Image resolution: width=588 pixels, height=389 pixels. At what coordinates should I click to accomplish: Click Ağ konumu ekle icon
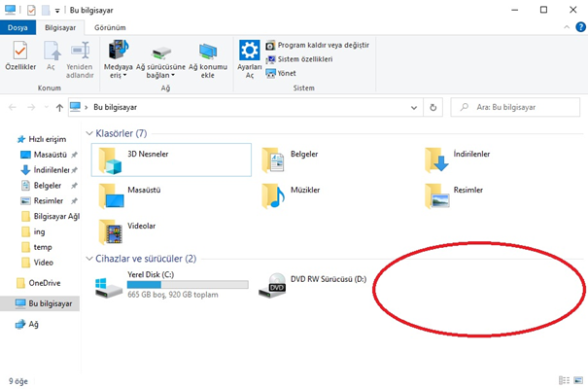point(206,58)
